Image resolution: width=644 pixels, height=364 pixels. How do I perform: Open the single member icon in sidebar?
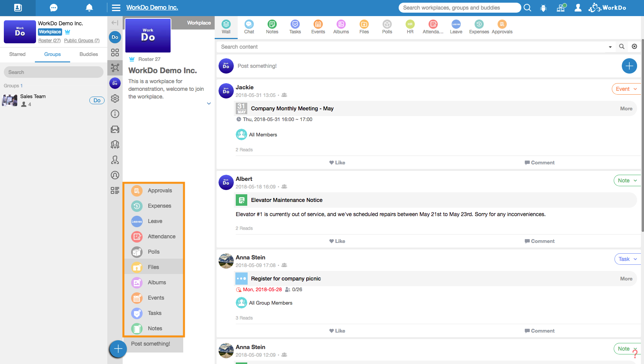click(115, 160)
